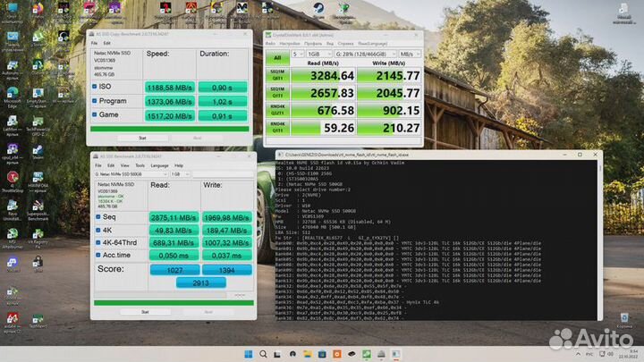Run the RND4K Q32T1 test button
Viewport: 644px width, 362px height.
tap(277, 110)
